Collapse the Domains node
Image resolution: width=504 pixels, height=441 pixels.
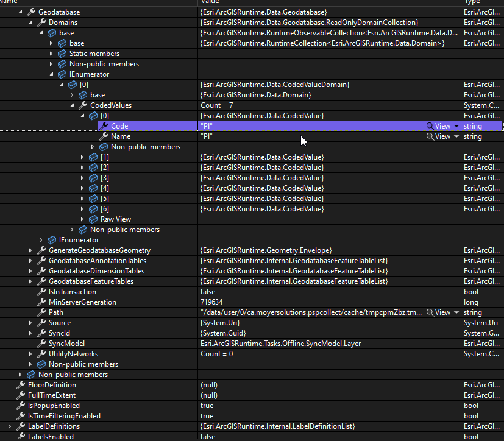point(31,23)
